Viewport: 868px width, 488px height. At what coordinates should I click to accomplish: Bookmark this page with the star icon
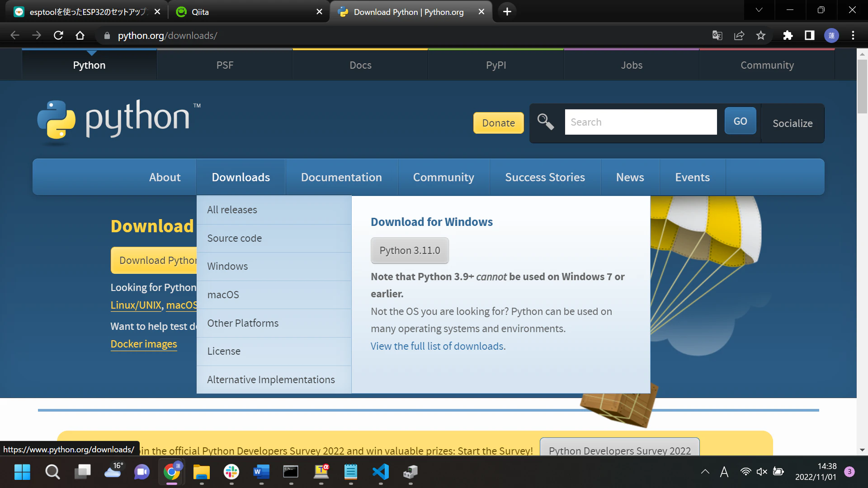(x=761, y=35)
